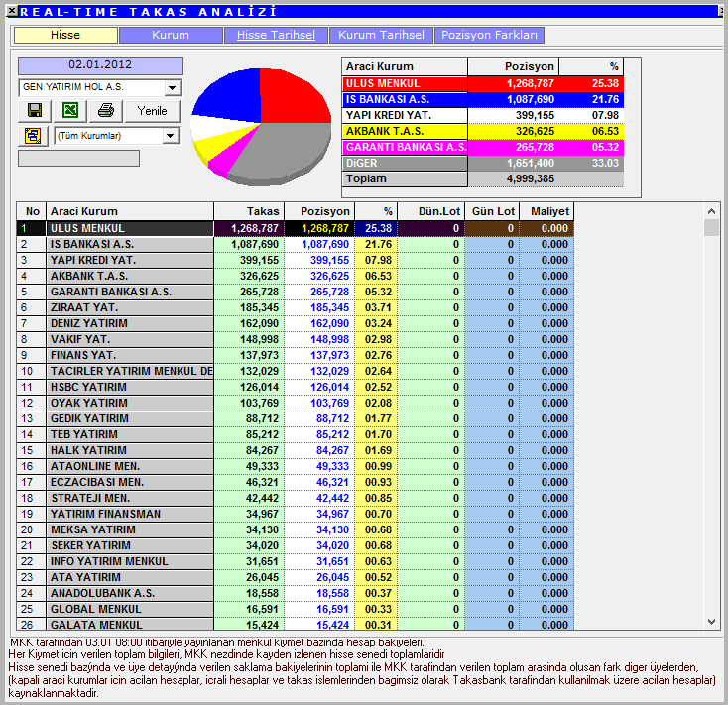The height and width of the screenshot is (705, 728).
Task: Click the magenta GARANTI BANKASI legend row
Action: point(483,147)
